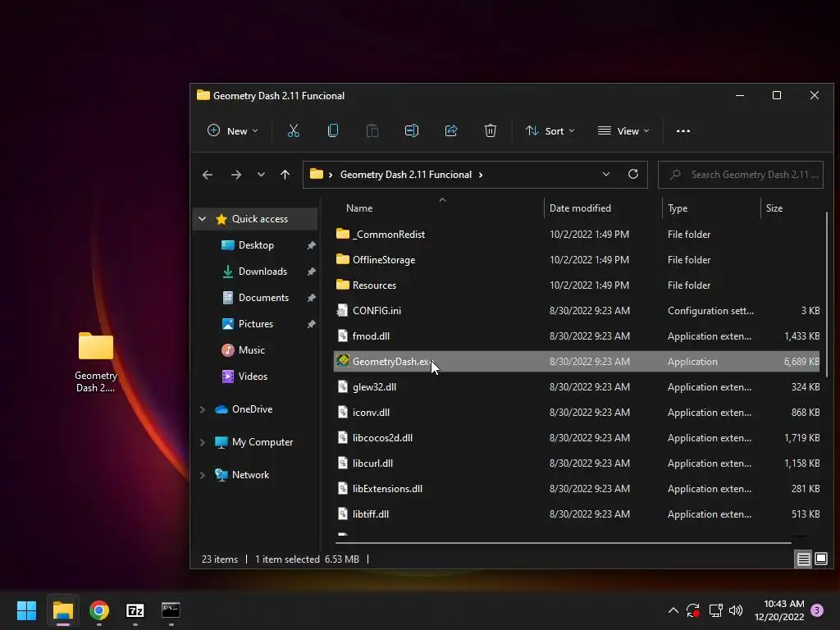
Task: Open the terminal app on taskbar
Action: (171, 610)
